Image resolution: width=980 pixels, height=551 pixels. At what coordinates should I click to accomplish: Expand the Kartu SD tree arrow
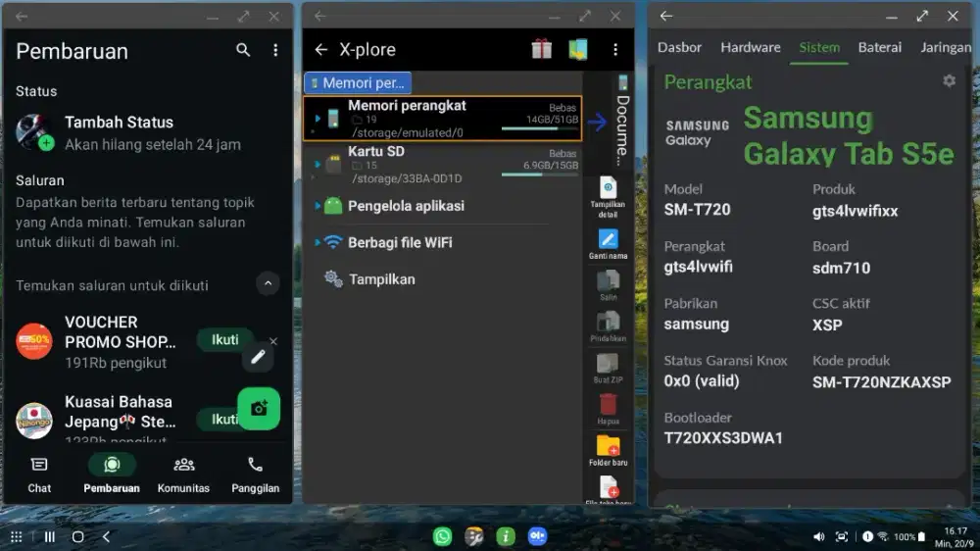(x=318, y=164)
